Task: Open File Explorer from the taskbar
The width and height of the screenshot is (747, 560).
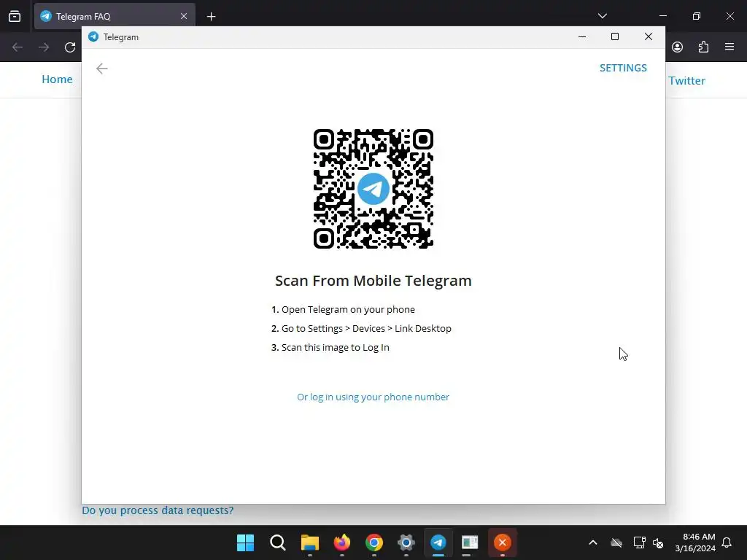Action: tap(309, 542)
